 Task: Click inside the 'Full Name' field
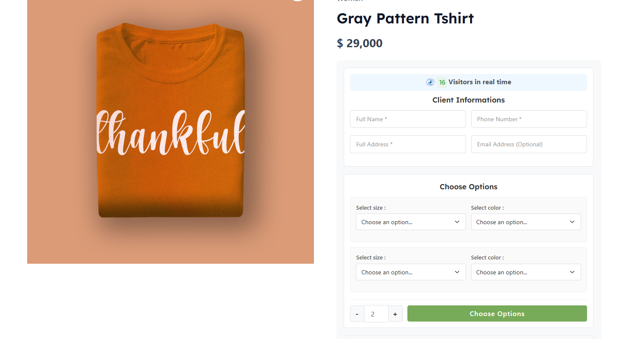point(407,119)
